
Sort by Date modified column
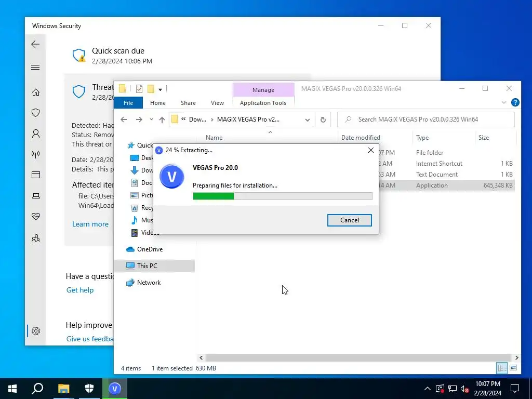[x=361, y=137]
